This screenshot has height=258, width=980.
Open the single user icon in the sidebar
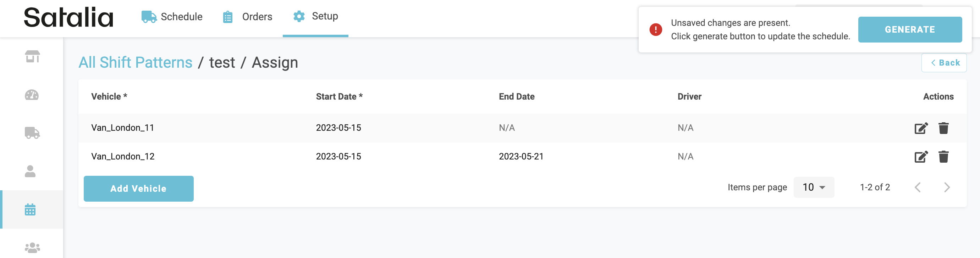pos(31,172)
